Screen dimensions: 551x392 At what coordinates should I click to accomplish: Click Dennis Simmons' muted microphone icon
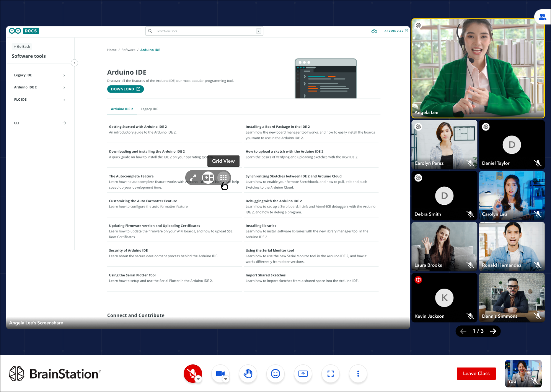click(x=538, y=316)
